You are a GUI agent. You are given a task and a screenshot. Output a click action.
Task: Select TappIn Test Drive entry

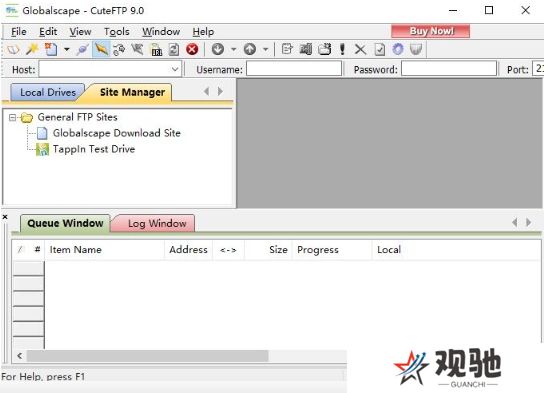point(94,149)
